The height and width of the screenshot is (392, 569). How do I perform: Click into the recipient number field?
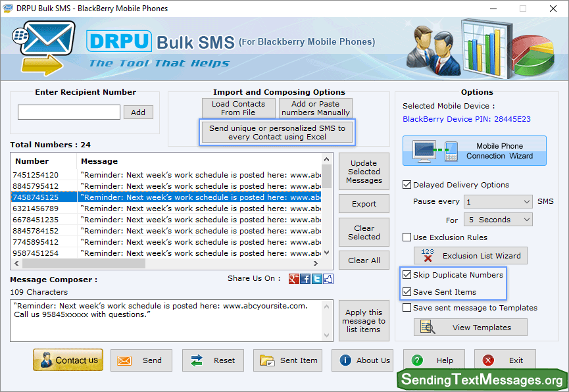pyautogui.click(x=69, y=112)
